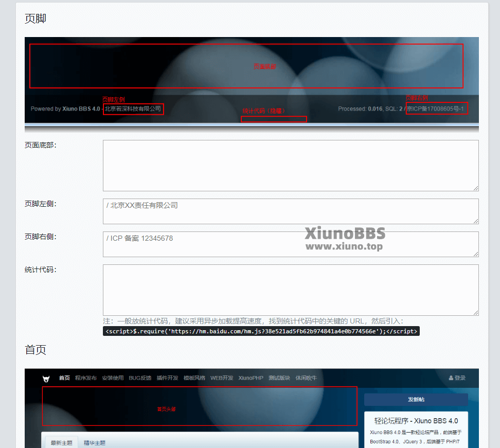Open 程序发布 in the preview navigation
The width and height of the screenshot is (500, 448).
(x=86, y=378)
